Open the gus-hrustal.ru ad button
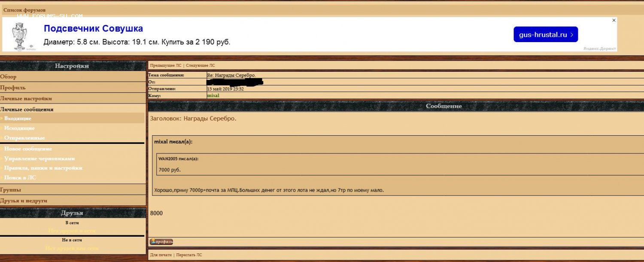Screen dimensions: 644x262 click(x=545, y=35)
